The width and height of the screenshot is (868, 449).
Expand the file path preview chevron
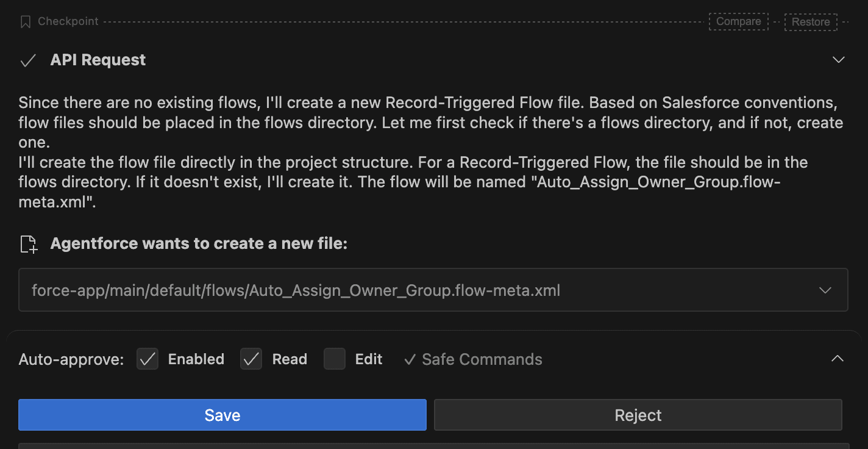pos(825,290)
